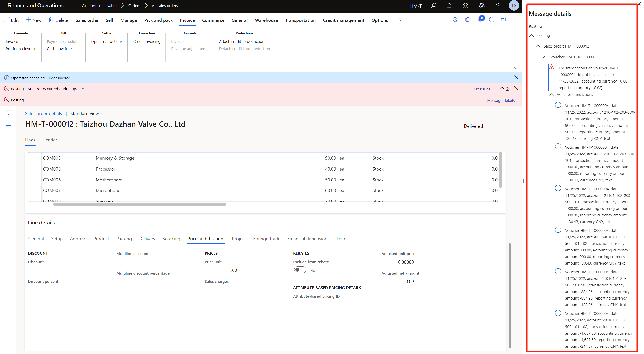644x354 pixels.
Task: Open the filter pane icon on left
Action: tap(8, 112)
